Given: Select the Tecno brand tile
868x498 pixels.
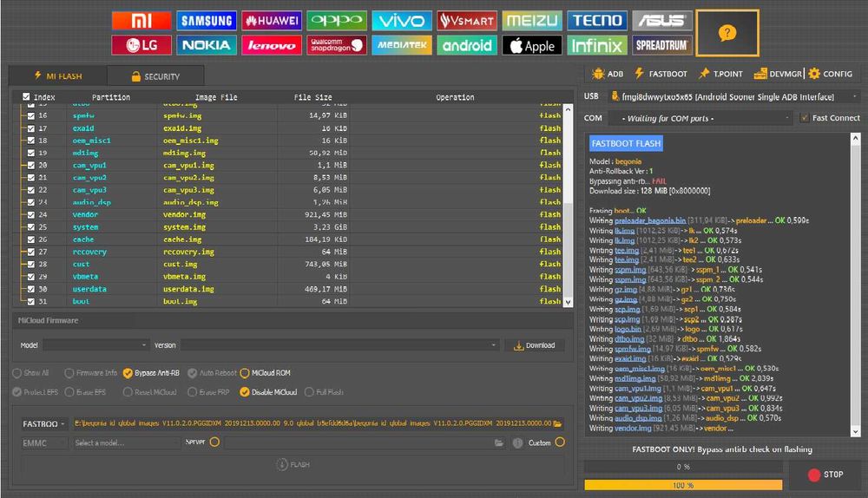Looking at the screenshot, I should pyautogui.click(x=597, y=21).
